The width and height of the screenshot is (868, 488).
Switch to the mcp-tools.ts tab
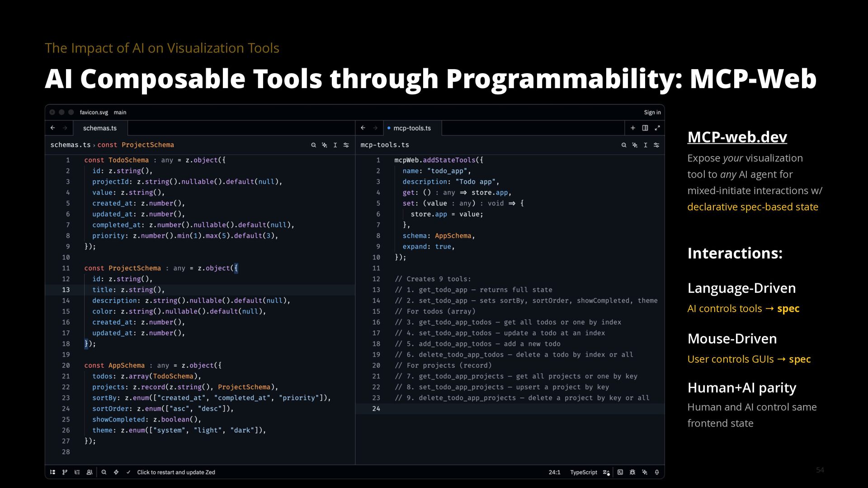coord(412,128)
